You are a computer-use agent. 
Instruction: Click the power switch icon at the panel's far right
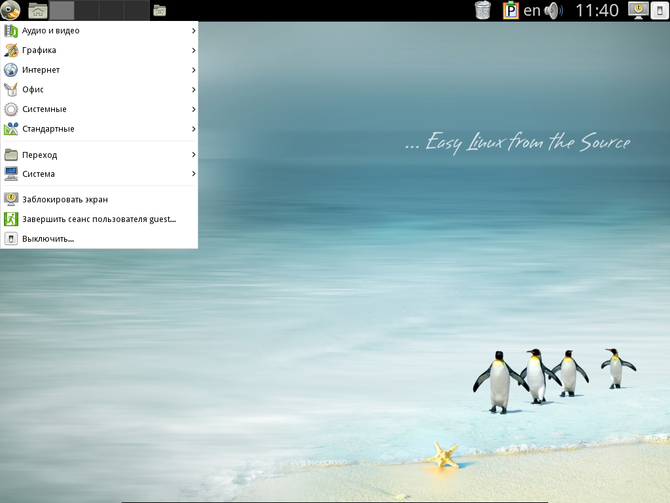click(659, 11)
